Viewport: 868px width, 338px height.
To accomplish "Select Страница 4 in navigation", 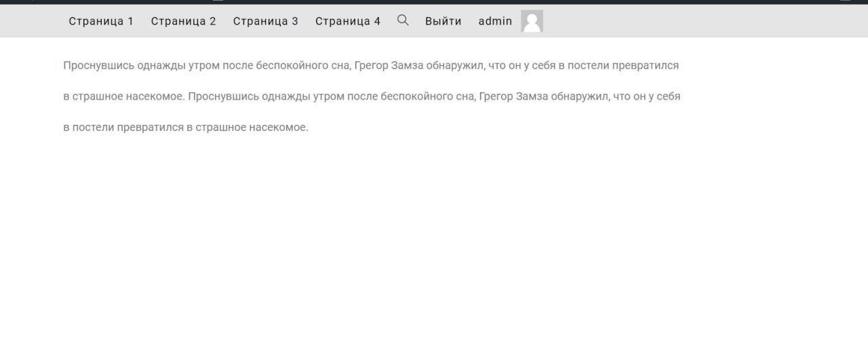I will coord(348,21).
